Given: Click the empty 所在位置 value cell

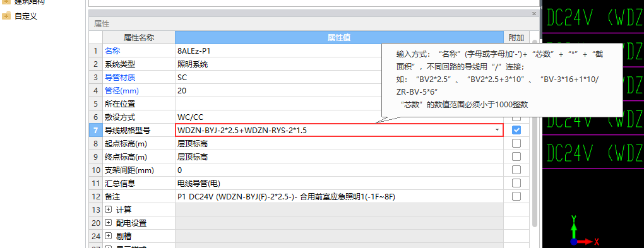Looking at the screenshot, I should [x=278, y=103].
